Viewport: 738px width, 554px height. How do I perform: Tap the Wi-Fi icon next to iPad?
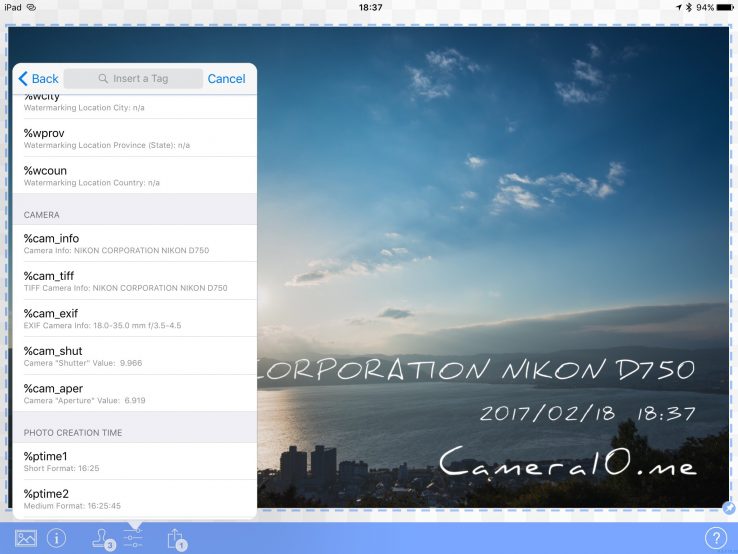point(31,8)
